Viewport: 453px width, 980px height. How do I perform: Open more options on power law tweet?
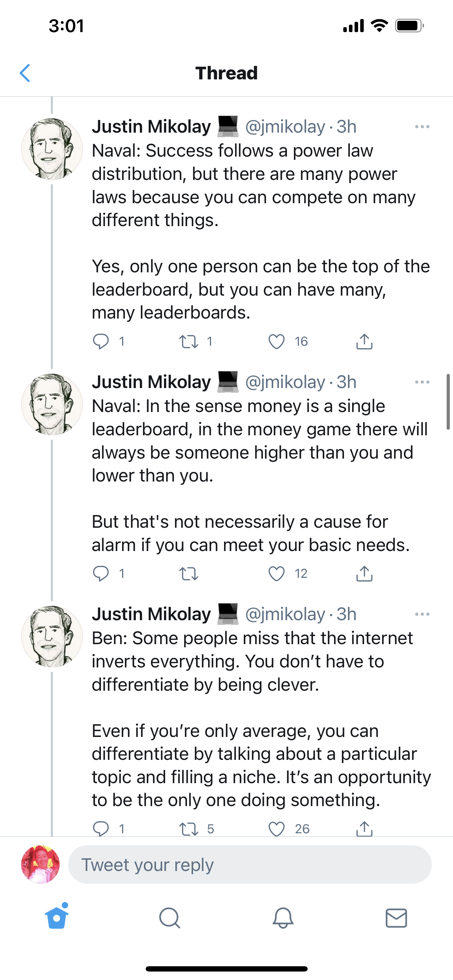pos(422,127)
